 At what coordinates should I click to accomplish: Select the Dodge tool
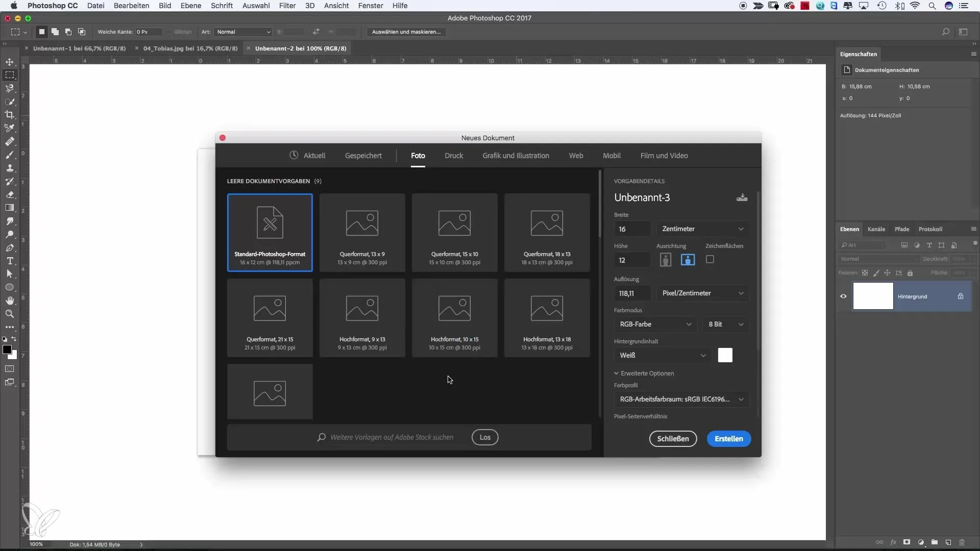10,234
